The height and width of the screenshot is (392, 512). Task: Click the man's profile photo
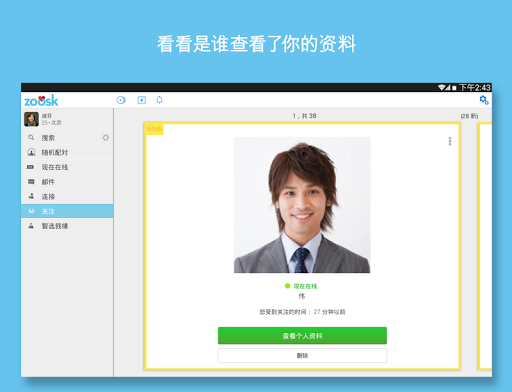tap(302, 205)
